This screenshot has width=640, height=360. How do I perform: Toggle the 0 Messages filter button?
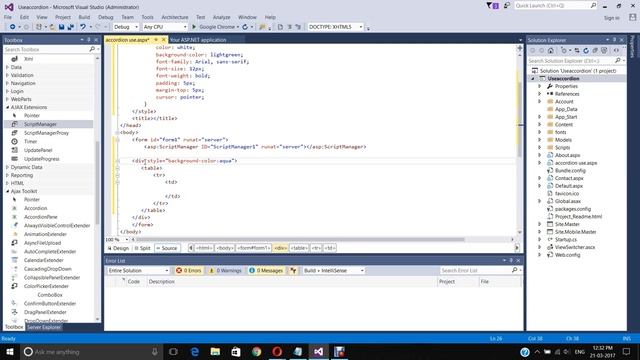pyautogui.click(x=266, y=271)
